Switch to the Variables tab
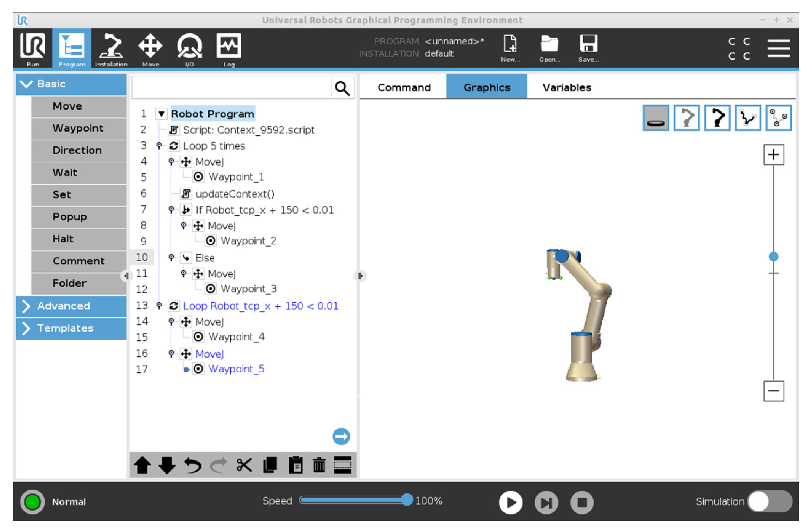 pyautogui.click(x=567, y=88)
